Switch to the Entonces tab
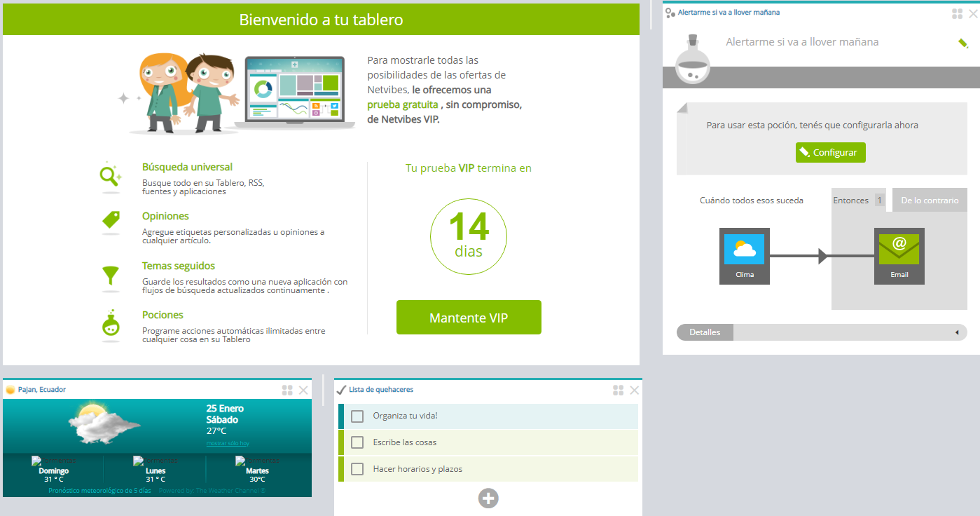Screen dimensions: 980x516 (859, 200)
